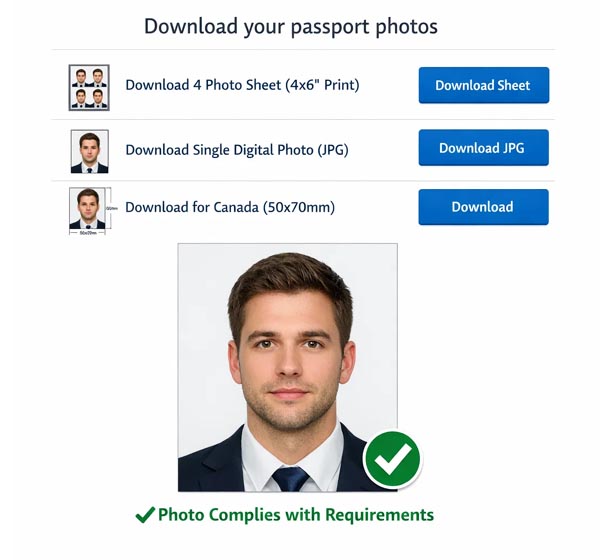Select bottom-left photo in the sheet thumbnail
Image resolution: width=600 pixels, height=560 pixels.
pyautogui.click(x=80, y=97)
